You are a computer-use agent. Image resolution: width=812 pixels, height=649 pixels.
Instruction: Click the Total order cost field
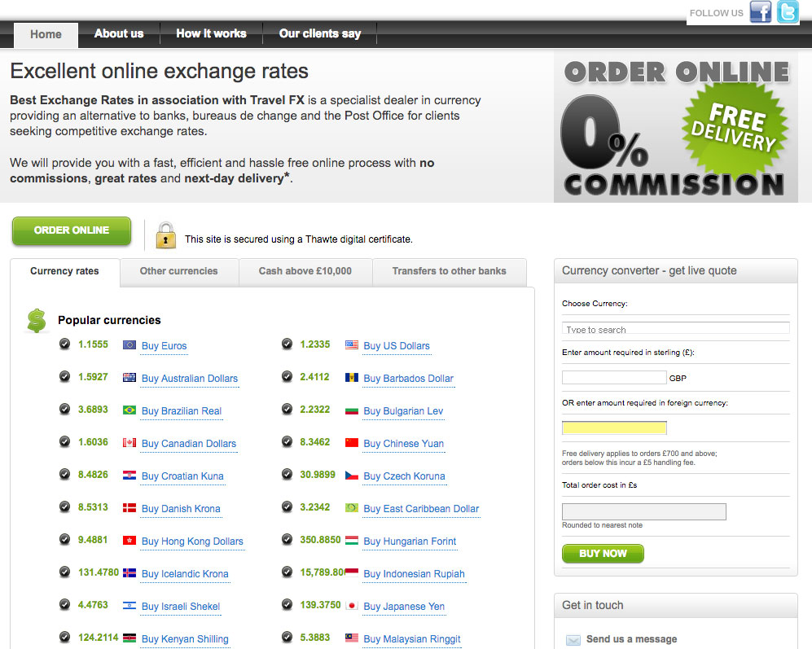coord(644,511)
